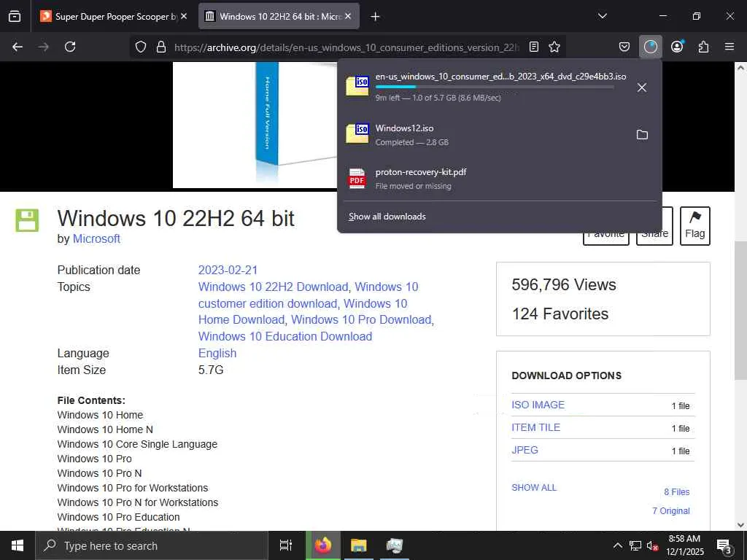Screen dimensions: 747x560
Task: Open Firefox application menu
Action: [729, 47]
